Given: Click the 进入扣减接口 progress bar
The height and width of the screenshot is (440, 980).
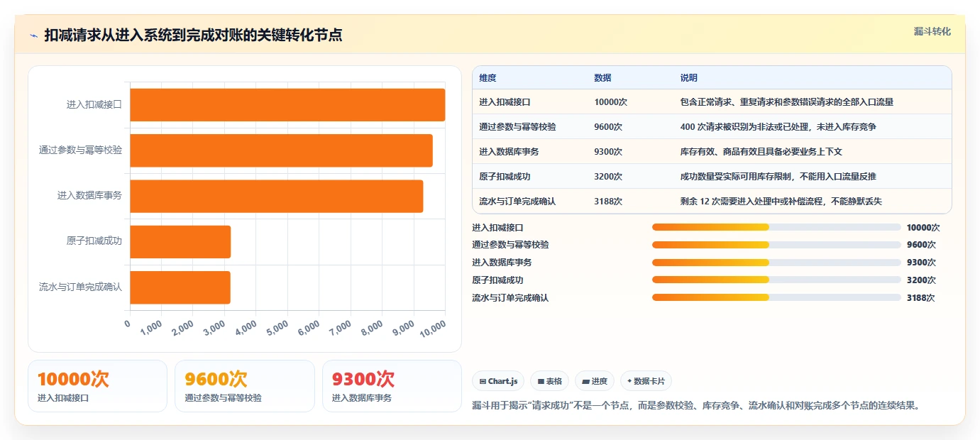Looking at the screenshot, I should coord(776,227).
